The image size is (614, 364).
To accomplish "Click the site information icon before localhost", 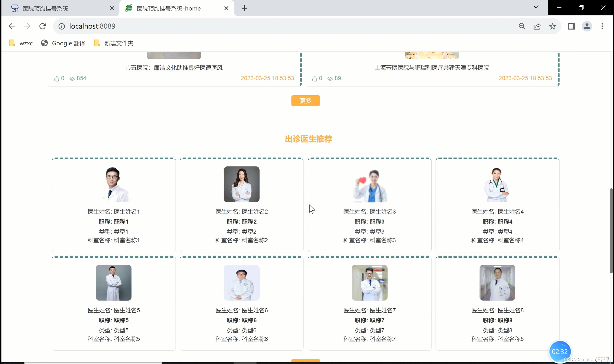I will tap(62, 26).
